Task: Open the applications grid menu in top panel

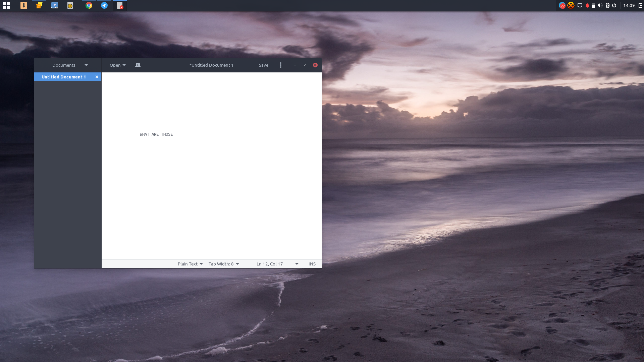Action: (x=6, y=5)
